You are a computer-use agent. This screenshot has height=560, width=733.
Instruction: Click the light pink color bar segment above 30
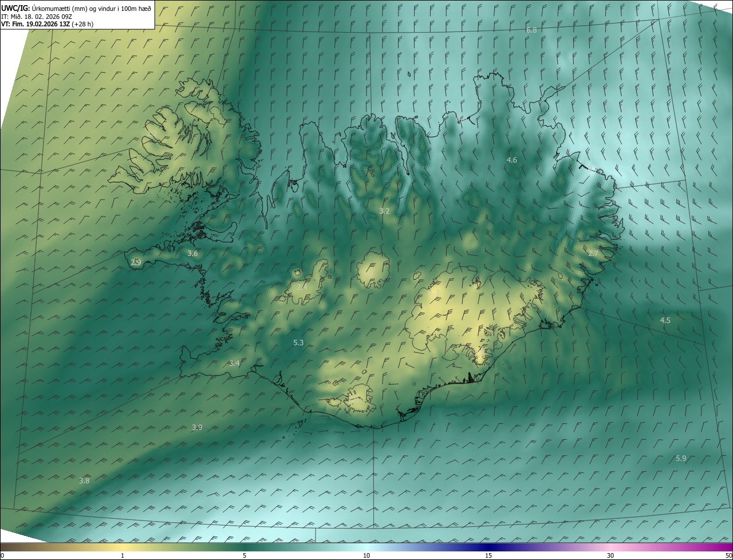tap(610, 547)
